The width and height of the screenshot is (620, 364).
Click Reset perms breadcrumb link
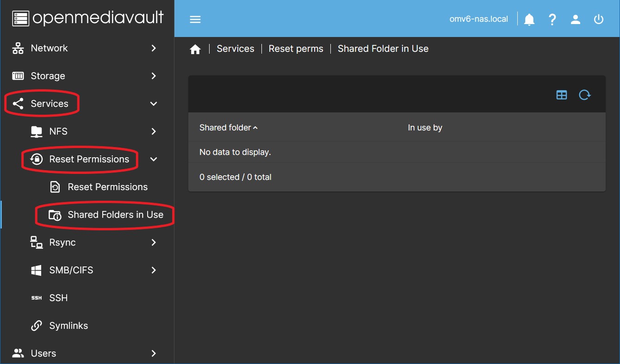pos(296,49)
